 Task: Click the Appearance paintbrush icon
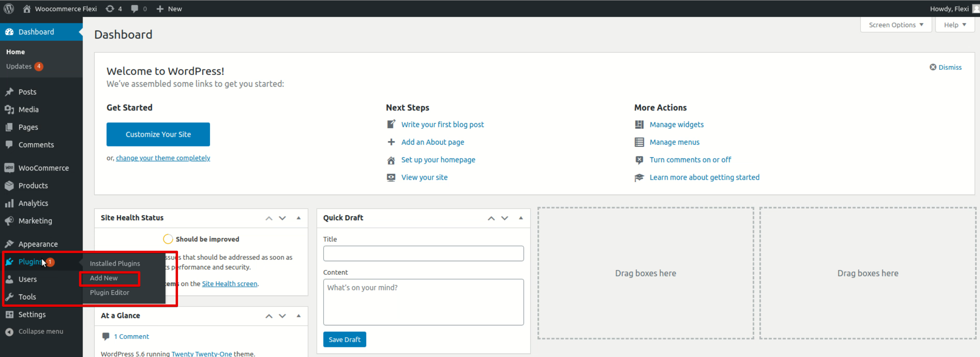coord(9,244)
